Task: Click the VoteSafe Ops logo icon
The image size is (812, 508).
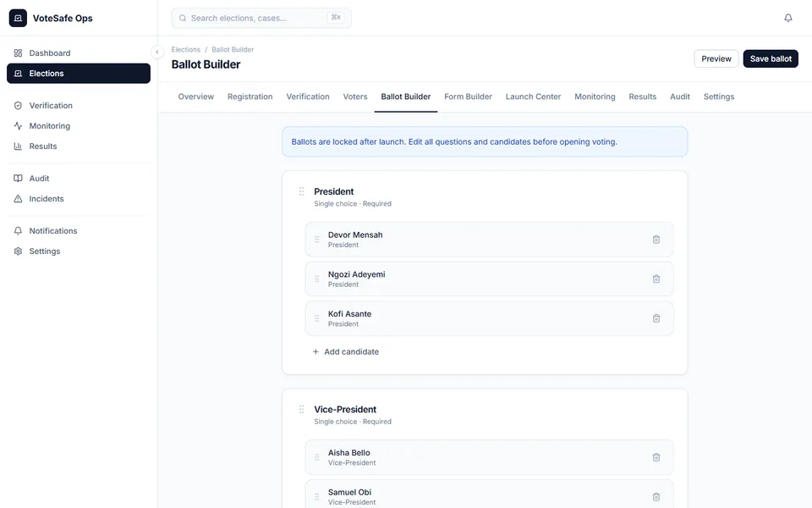Action: coord(18,18)
